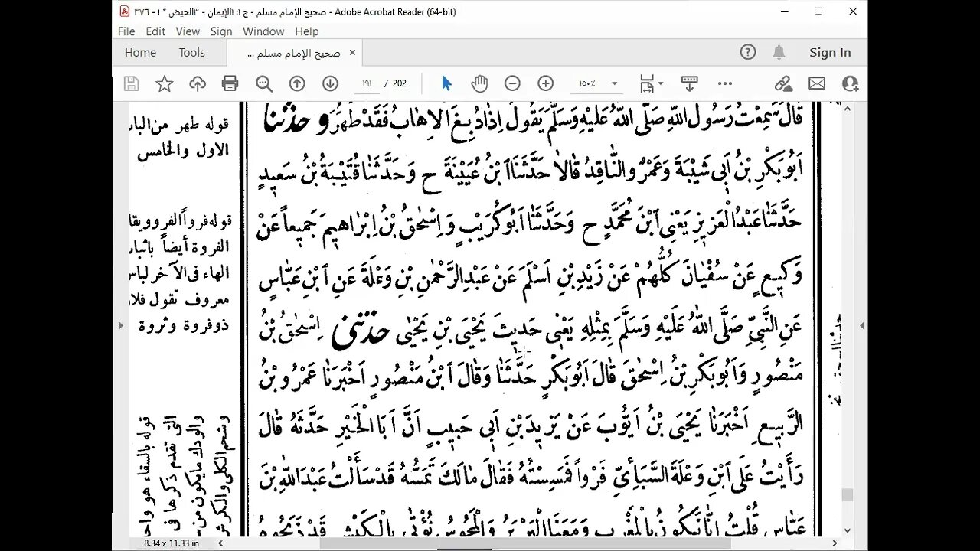Click the share with others person icon
This screenshot has height=551, width=980.
pos(850,83)
